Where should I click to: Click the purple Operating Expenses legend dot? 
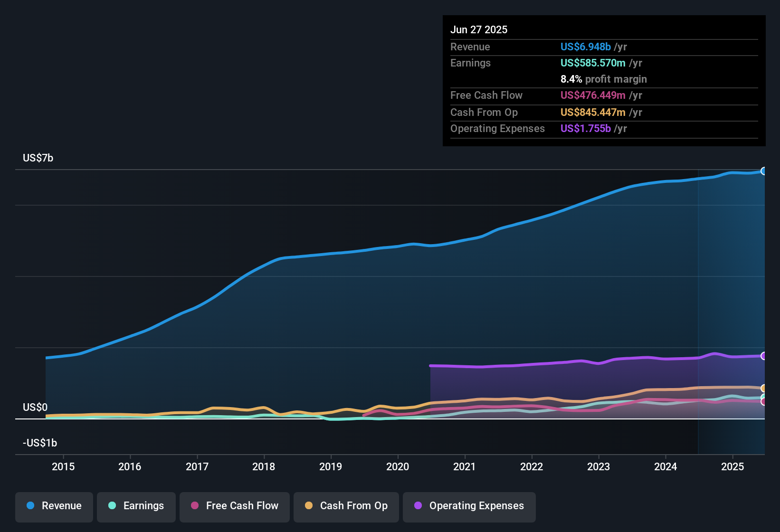pyautogui.click(x=417, y=506)
